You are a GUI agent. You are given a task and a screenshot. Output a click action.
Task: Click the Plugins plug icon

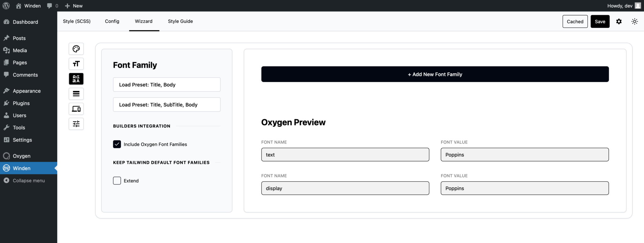(x=6, y=103)
